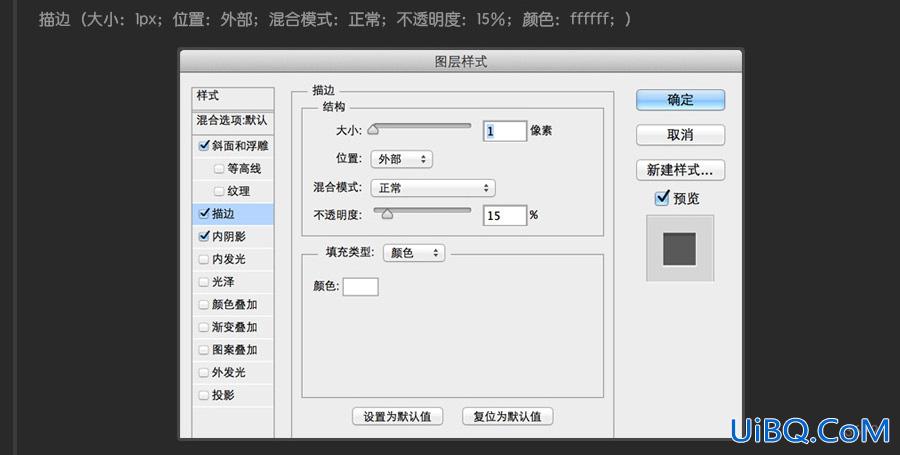Enable the 纹理 checkbox

[x=219, y=191]
